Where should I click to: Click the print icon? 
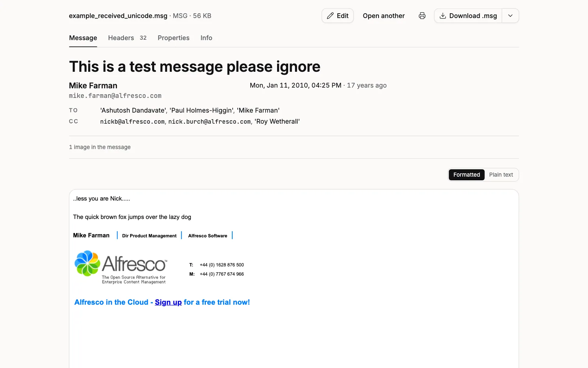[422, 16]
